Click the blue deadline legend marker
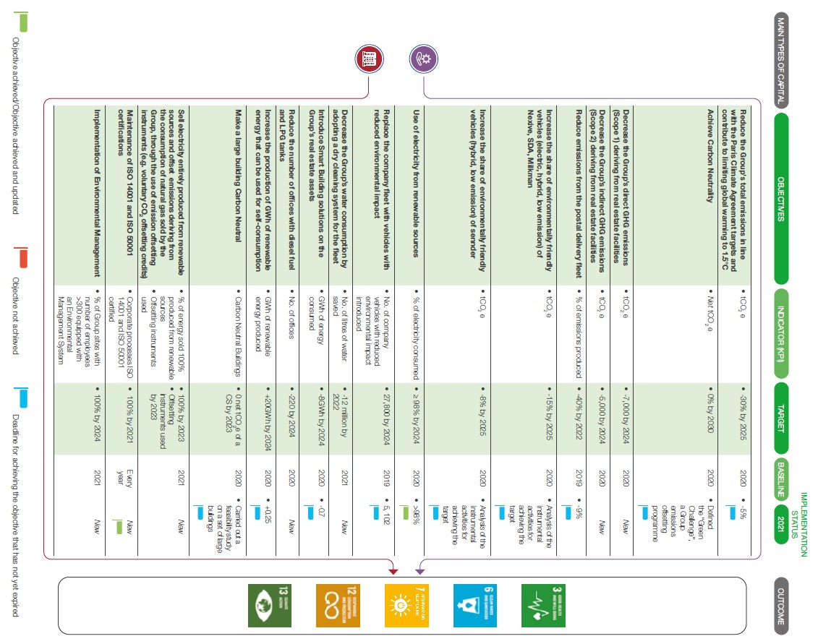818x644 pixels. click(x=22, y=398)
